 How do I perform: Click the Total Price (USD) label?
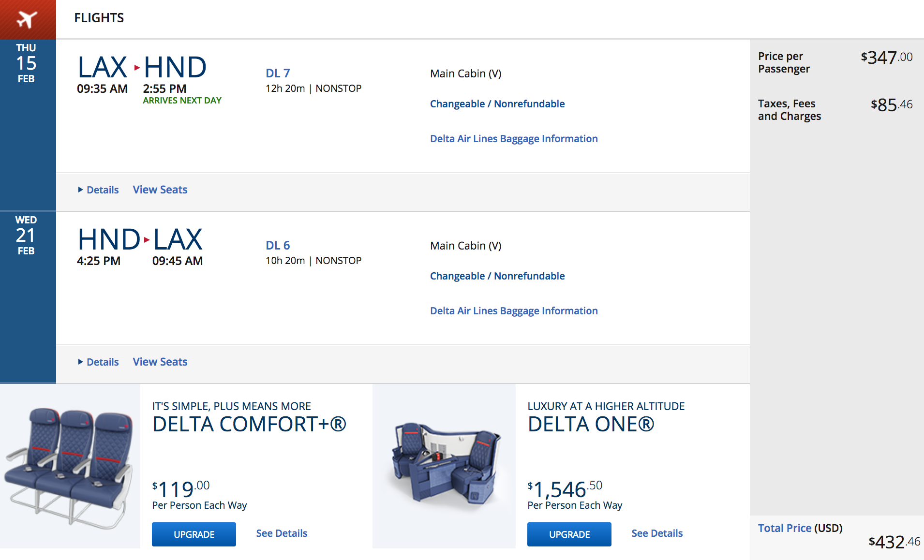pyautogui.click(x=800, y=528)
